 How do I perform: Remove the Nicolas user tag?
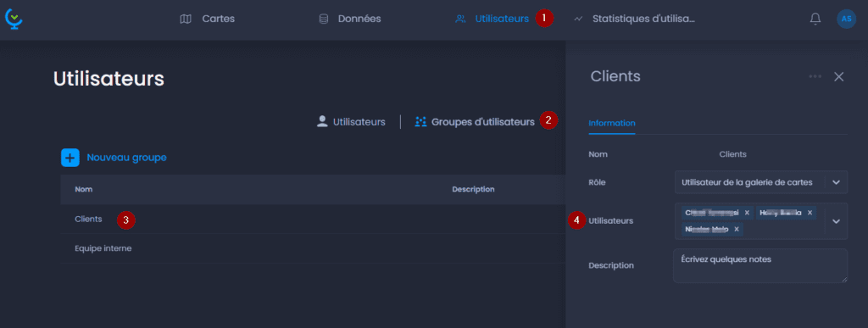737,229
